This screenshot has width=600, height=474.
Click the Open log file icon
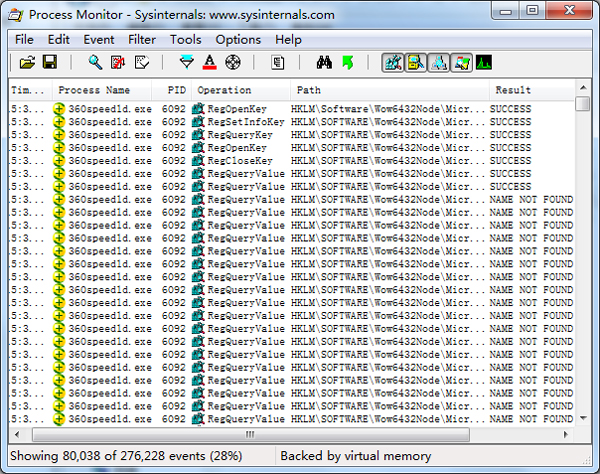[x=27, y=62]
